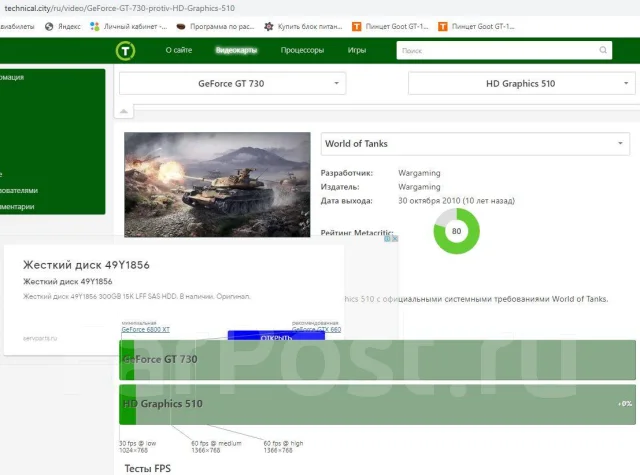Click the Metacritic 80 rating ring
The width and height of the screenshot is (640, 475).
(x=456, y=231)
